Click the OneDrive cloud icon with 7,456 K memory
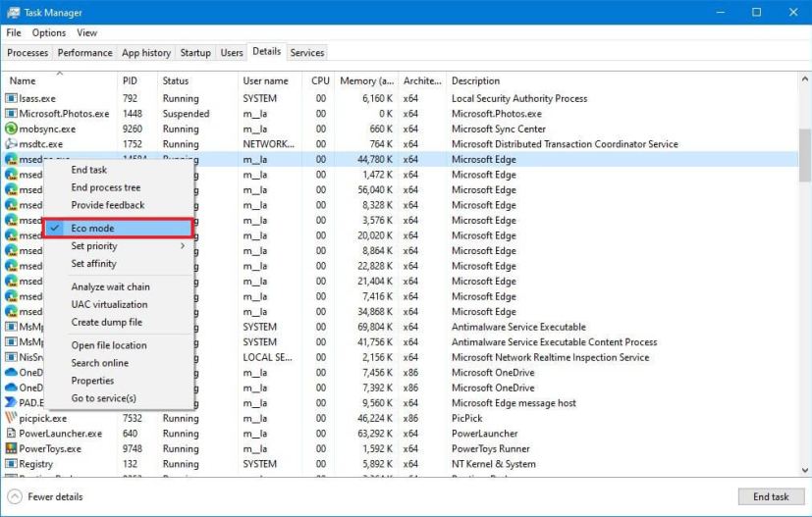Viewport: 812px width, 517px height. click(x=11, y=372)
